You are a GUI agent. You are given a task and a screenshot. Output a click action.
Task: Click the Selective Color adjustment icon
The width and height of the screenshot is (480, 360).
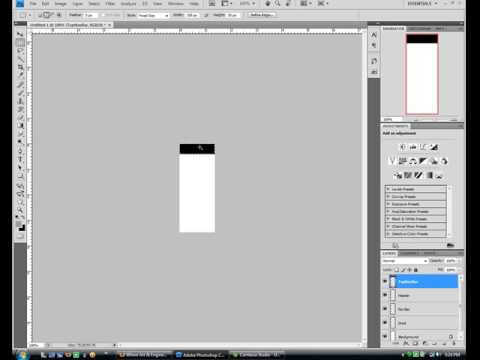click(440, 175)
